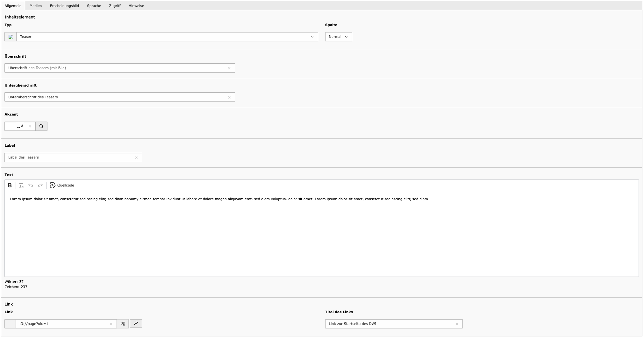The width and height of the screenshot is (644, 338).
Task: Go to the Zugriff tab
Action: coord(115,6)
